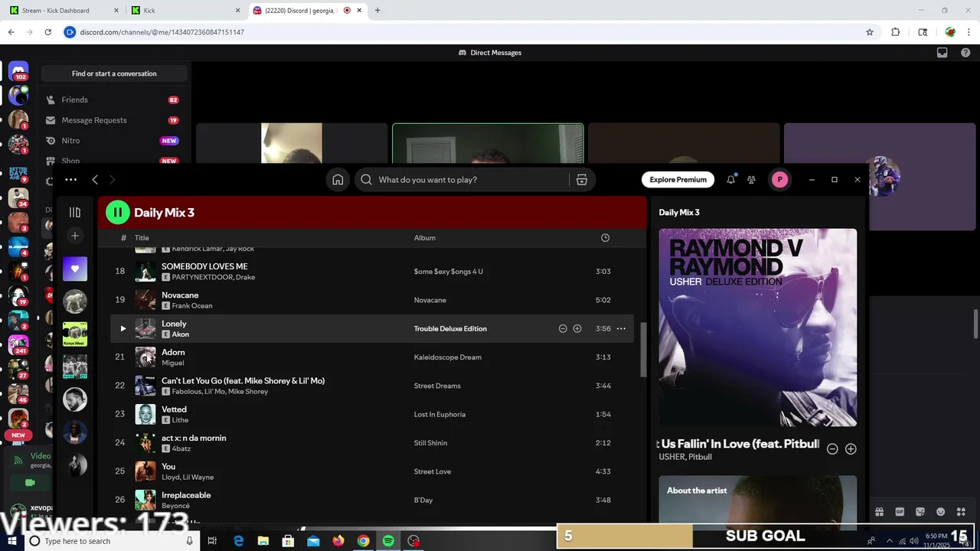Open album Trouble Deluxe Edition
The image size is (980, 551).
click(450, 328)
